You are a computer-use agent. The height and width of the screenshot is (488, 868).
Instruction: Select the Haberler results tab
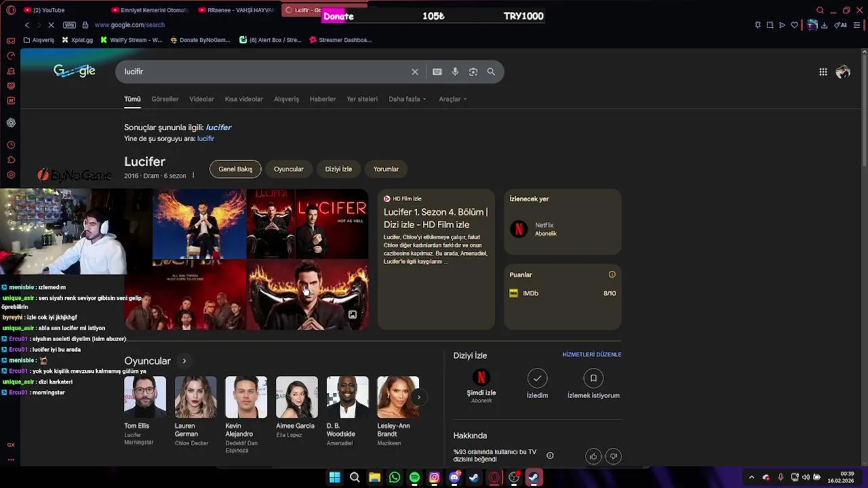pyautogui.click(x=323, y=99)
